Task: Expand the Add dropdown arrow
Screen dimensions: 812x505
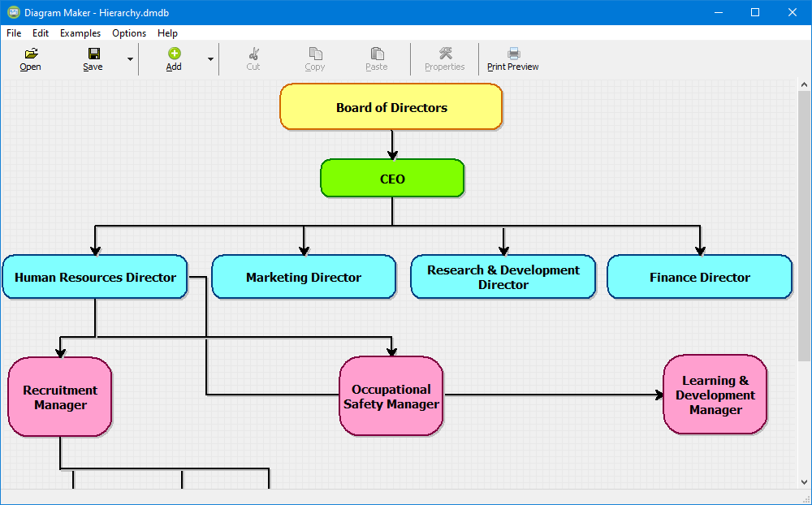Action: point(210,59)
